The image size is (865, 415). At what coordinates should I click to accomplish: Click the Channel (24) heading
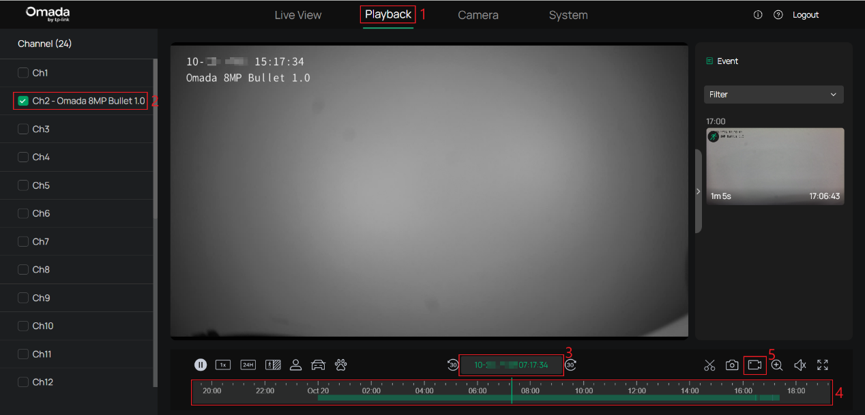point(45,44)
